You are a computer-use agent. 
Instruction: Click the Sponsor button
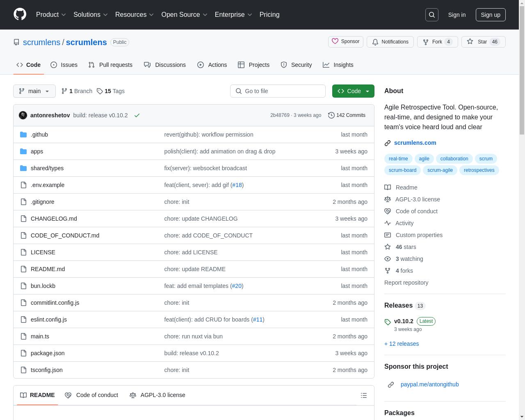346,42
